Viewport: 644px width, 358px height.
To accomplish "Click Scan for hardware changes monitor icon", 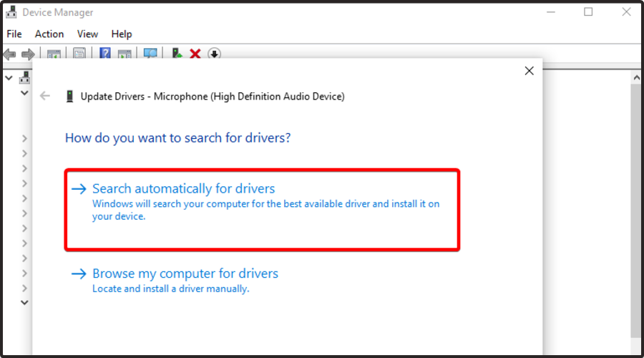I will point(150,54).
